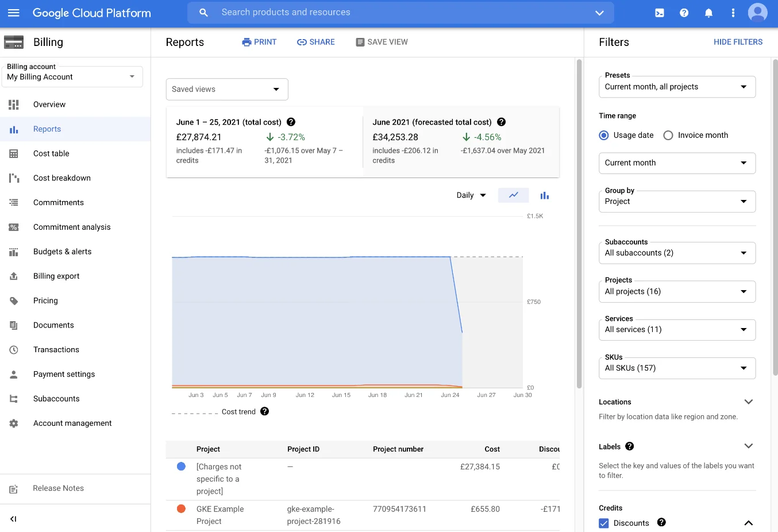
Task: Click the Google Cloud Platform logo
Action: [x=92, y=13]
